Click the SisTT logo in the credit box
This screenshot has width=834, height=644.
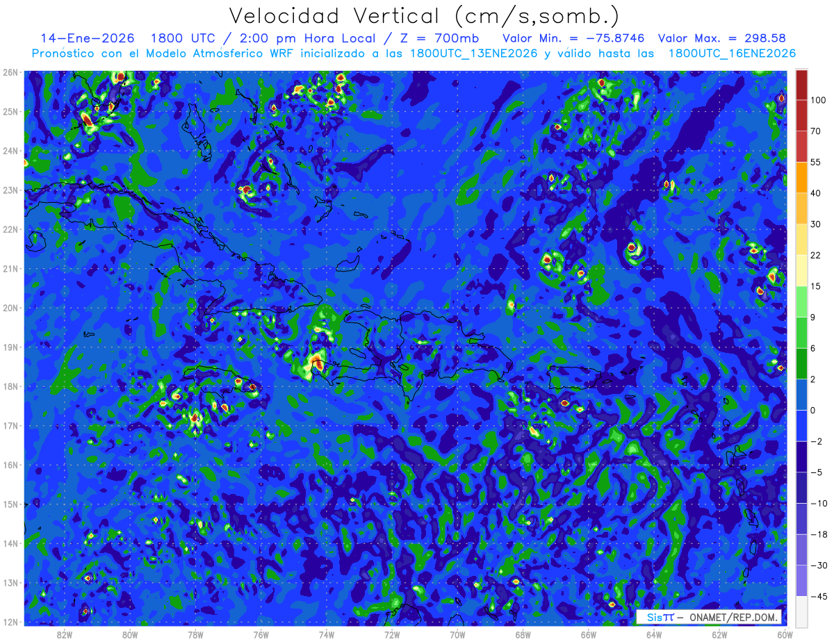tap(660, 617)
